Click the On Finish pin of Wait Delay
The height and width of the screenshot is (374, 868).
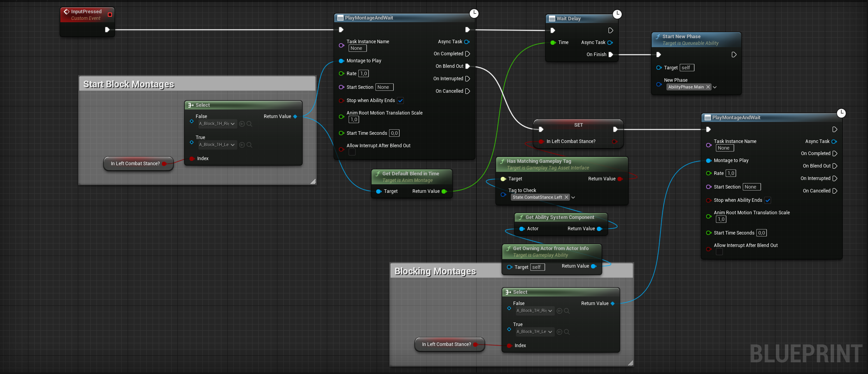coord(611,55)
